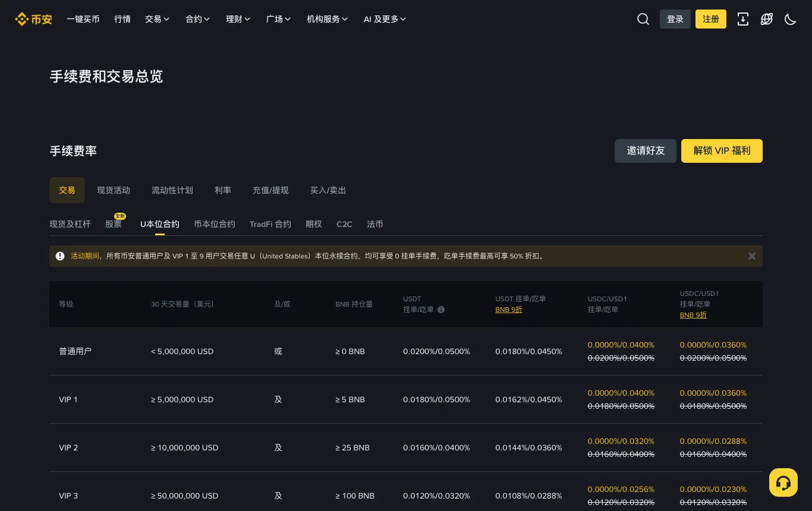Select the 股票 sub-tab
This screenshot has height=511, width=812.
click(x=114, y=224)
